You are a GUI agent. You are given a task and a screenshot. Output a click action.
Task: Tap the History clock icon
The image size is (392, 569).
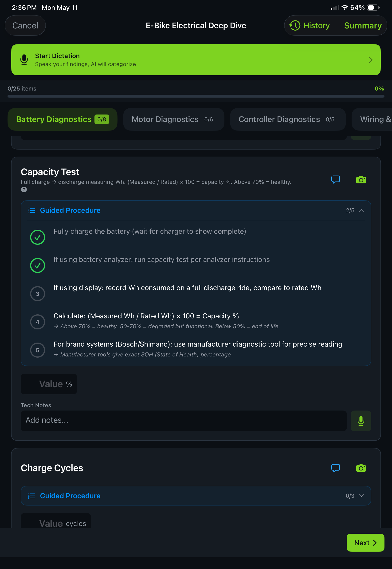click(295, 26)
